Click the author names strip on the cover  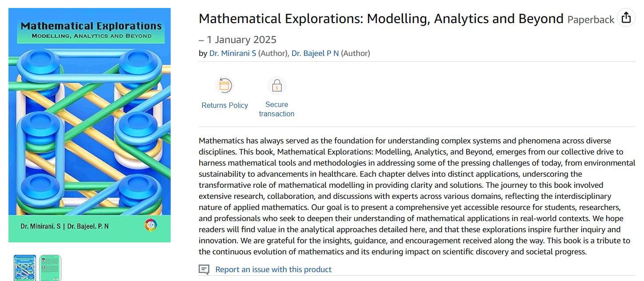[65, 226]
